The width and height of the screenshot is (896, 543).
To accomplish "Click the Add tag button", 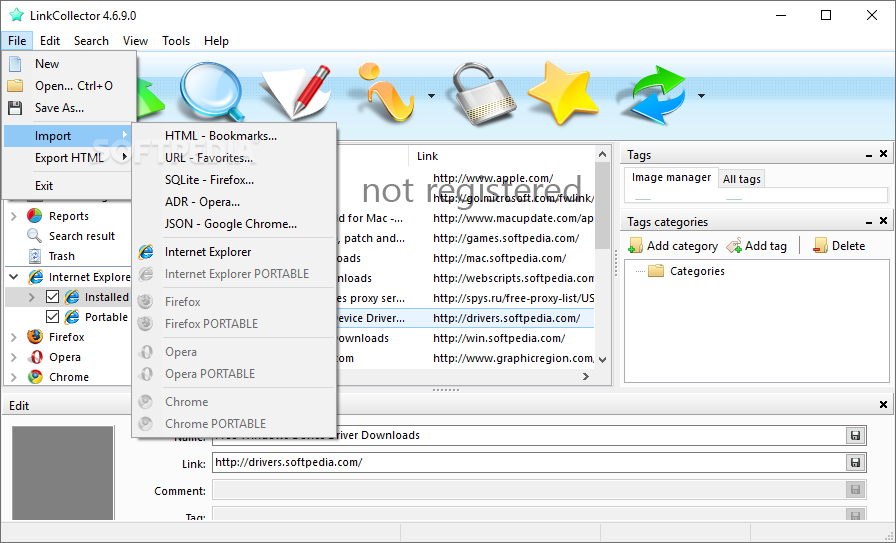I will [757, 246].
